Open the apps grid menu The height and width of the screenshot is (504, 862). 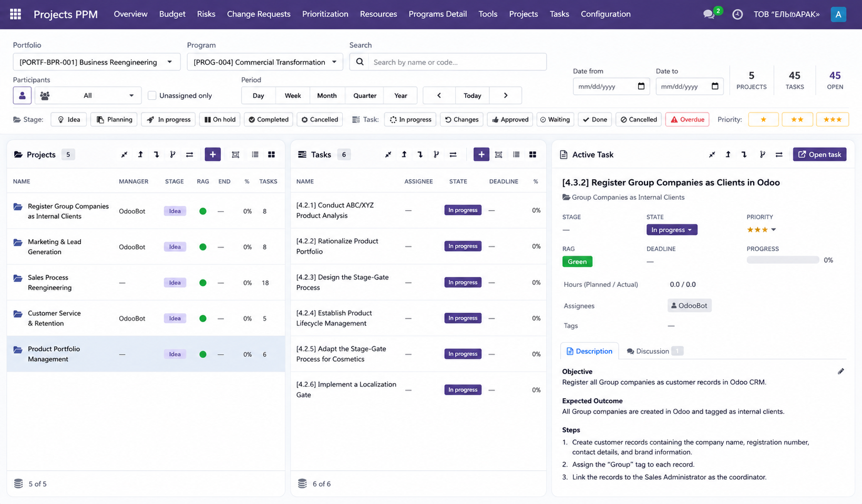[x=16, y=14]
